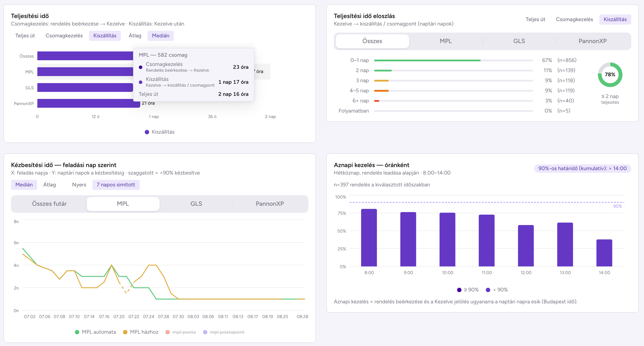Screen dimensions: 644x346
Task: Click the GLS bar in Teljesítési idő
Action: click(x=85, y=87)
